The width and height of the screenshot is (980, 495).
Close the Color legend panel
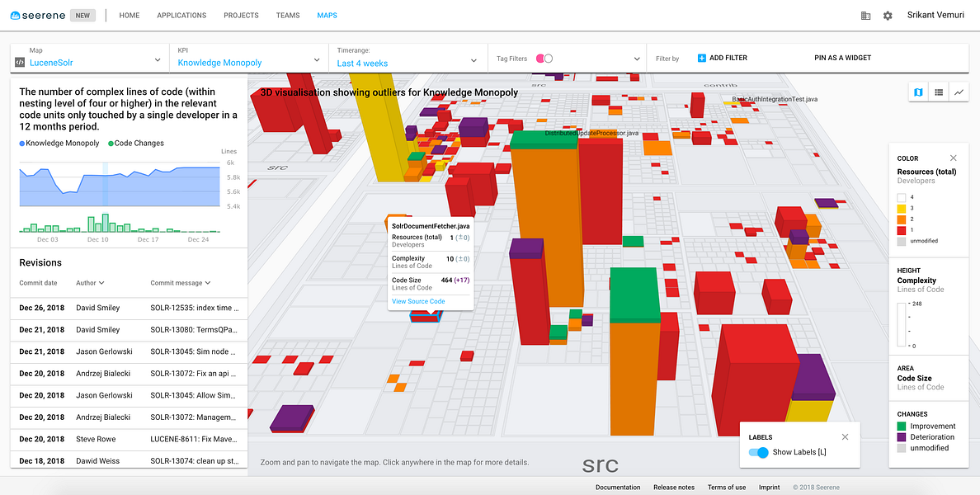click(953, 158)
